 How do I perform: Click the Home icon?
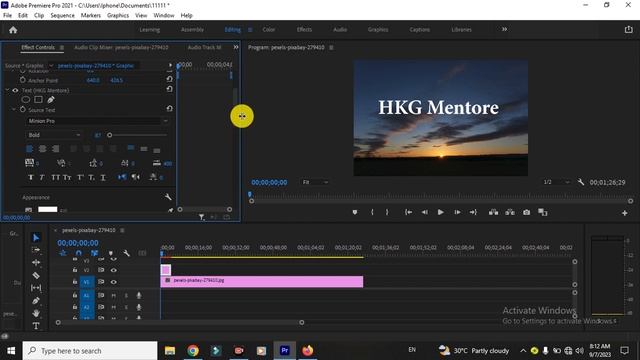(x=13, y=30)
